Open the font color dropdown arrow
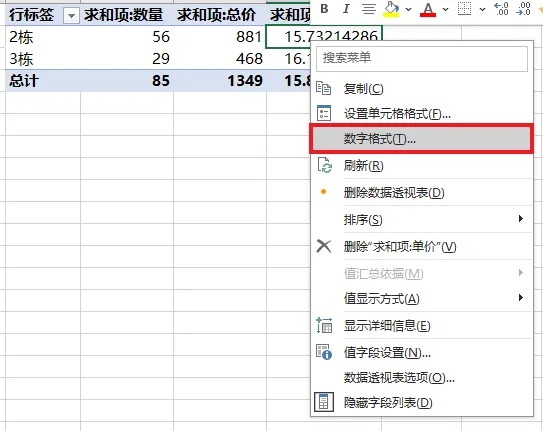The height and width of the screenshot is (431, 543). click(446, 9)
